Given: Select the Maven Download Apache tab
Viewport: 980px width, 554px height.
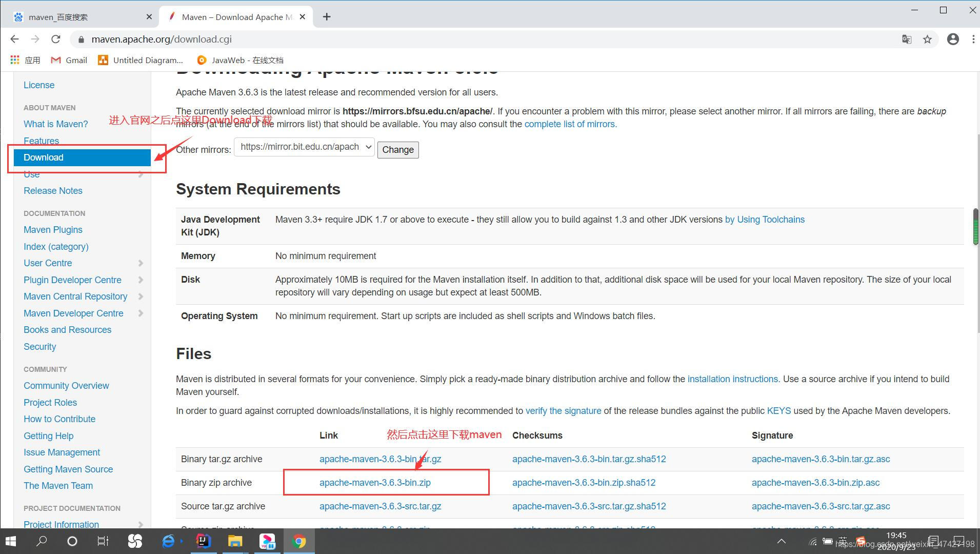Looking at the screenshot, I should 237,17.
